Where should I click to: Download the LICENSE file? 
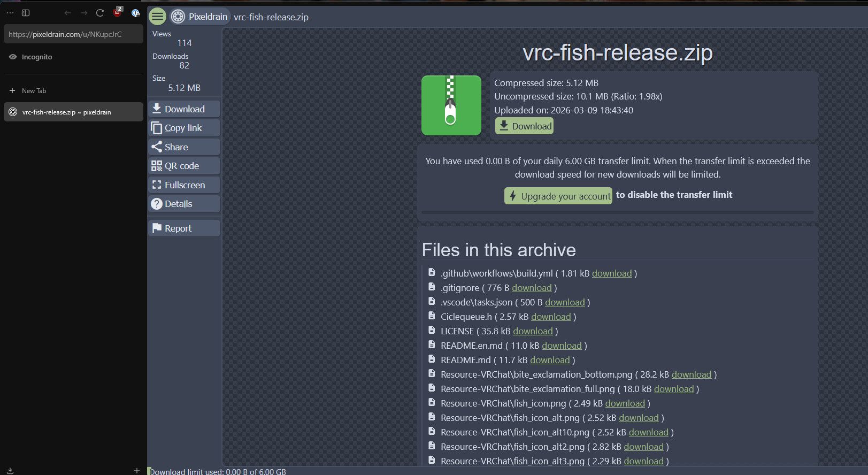click(533, 331)
